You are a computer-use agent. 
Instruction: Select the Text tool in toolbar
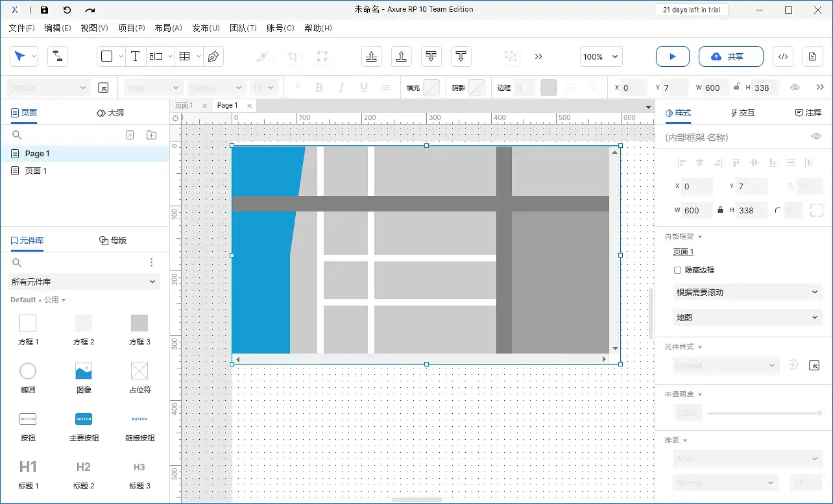(135, 56)
